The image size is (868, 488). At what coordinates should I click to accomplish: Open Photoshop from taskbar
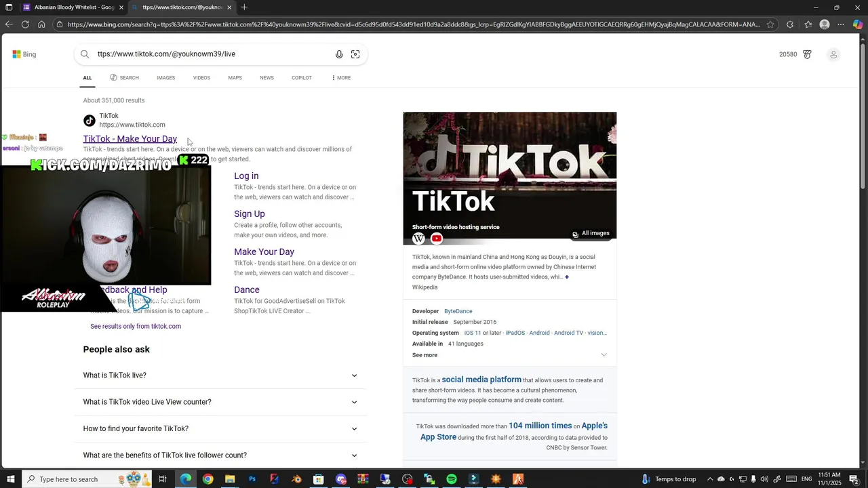click(x=252, y=479)
